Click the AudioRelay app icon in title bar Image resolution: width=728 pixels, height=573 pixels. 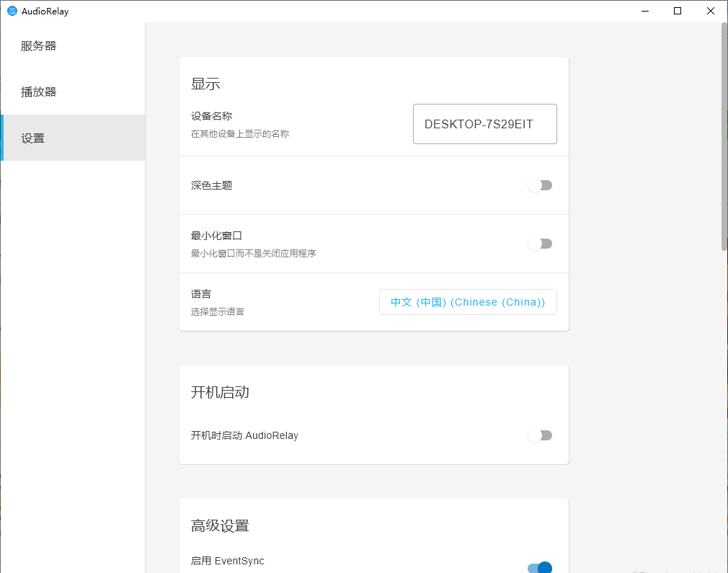(12, 11)
